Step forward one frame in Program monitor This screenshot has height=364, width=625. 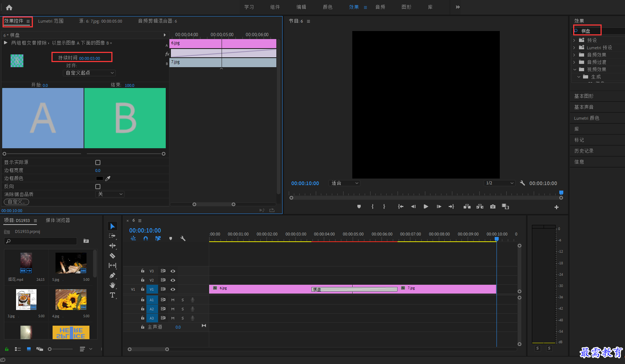coord(439,207)
